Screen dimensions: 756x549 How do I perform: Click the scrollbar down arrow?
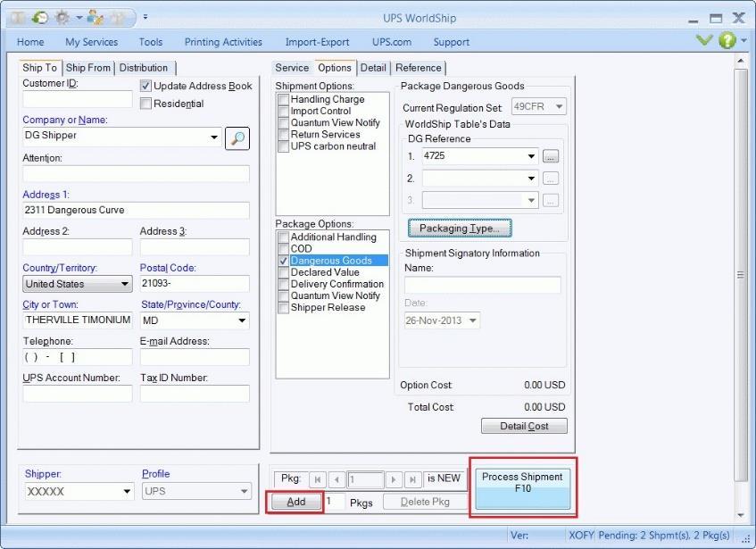coord(741,515)
